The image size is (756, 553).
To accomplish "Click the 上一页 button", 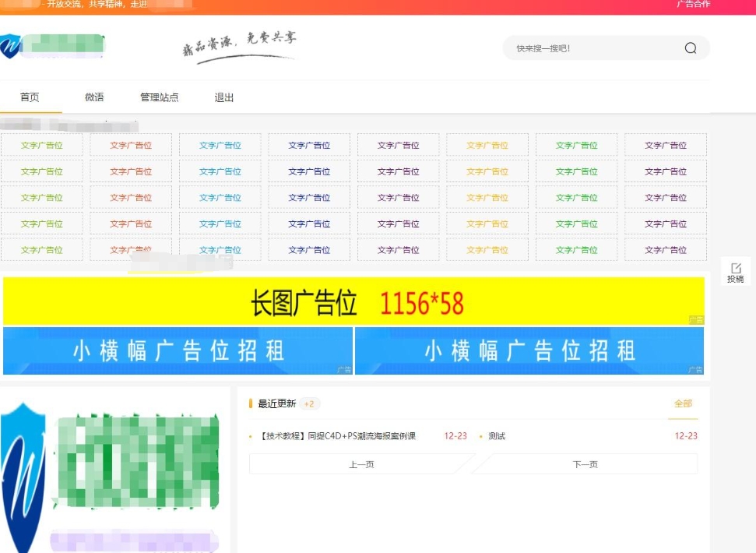I will [x=363, y=463].
